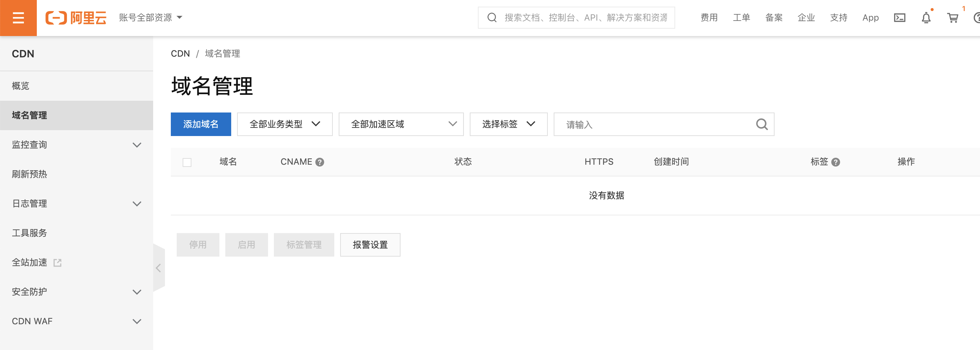
Task: Click the Alibaba Cloud logo
Action: [76, 18]
